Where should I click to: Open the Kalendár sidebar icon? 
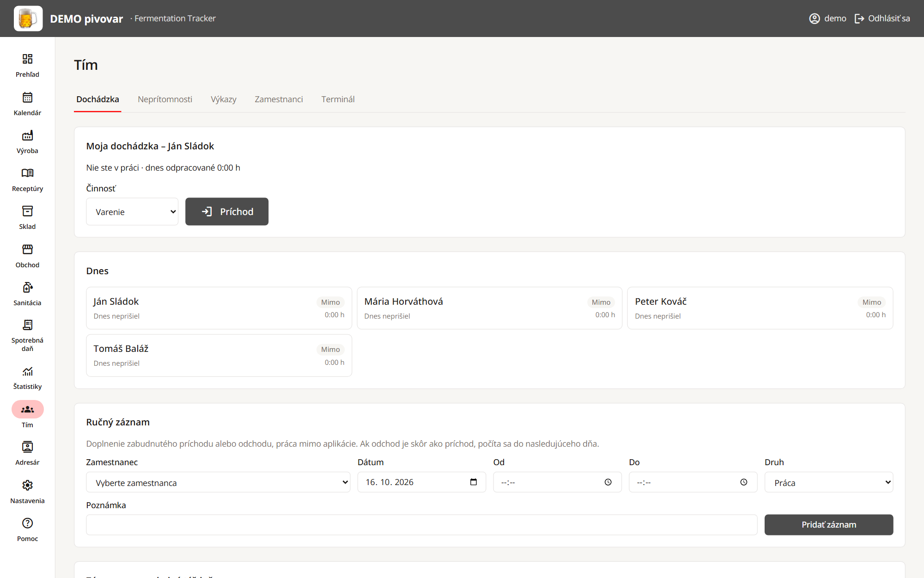click(x=27, y=97)
